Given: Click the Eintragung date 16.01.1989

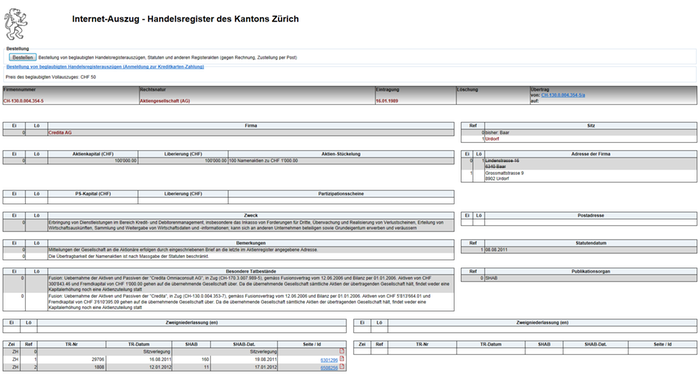Looking at the screenshot, I should click(x=387, y=101).
